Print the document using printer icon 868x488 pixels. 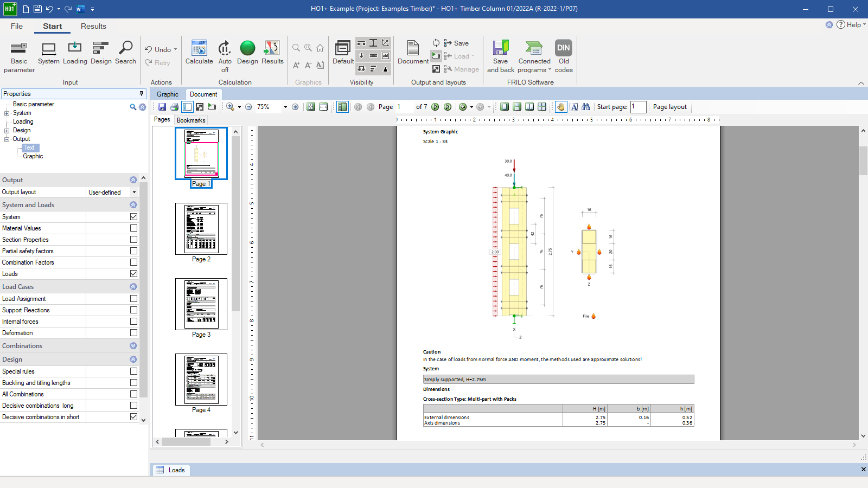click(175, 107)
